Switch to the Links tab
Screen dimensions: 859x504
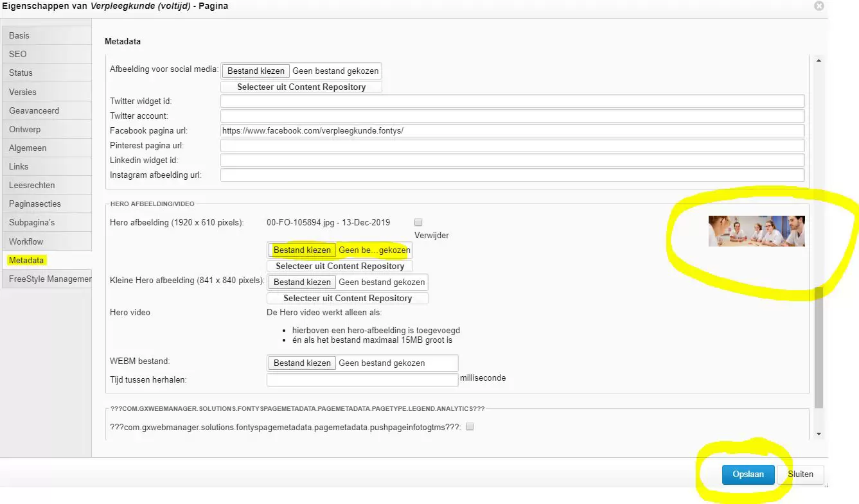[46, 166]
